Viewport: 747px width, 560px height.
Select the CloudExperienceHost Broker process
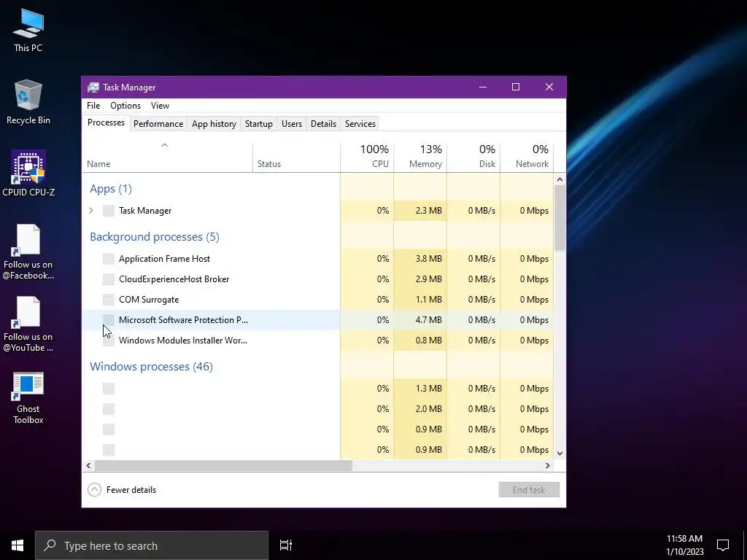pos(318,279)
